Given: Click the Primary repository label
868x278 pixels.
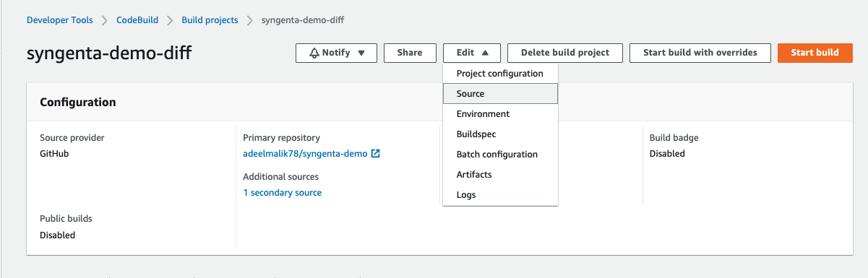Looking at the screenshot, I should click(x=281, y=138).
